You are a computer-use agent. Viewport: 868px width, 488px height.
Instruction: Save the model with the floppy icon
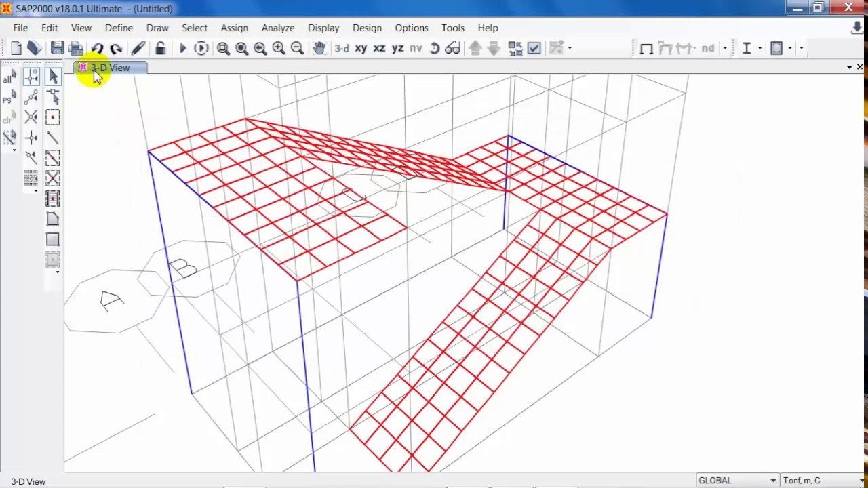(57, 48)
